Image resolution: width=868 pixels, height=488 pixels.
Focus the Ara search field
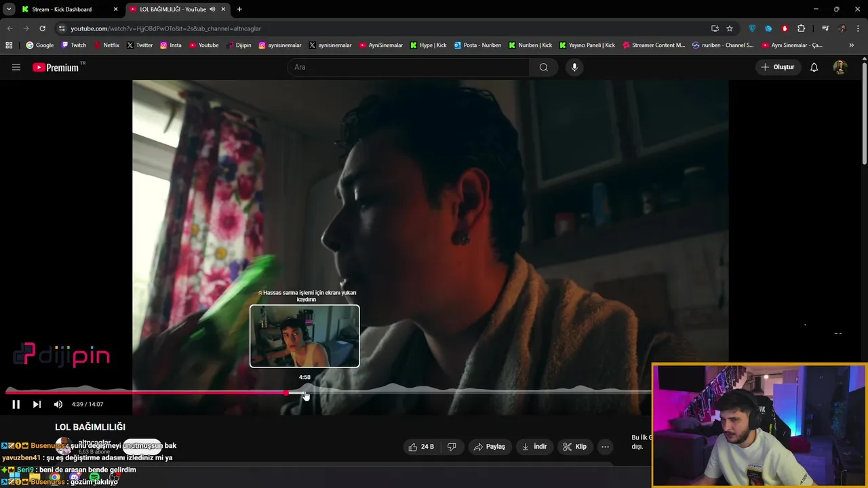coord(408,67)
